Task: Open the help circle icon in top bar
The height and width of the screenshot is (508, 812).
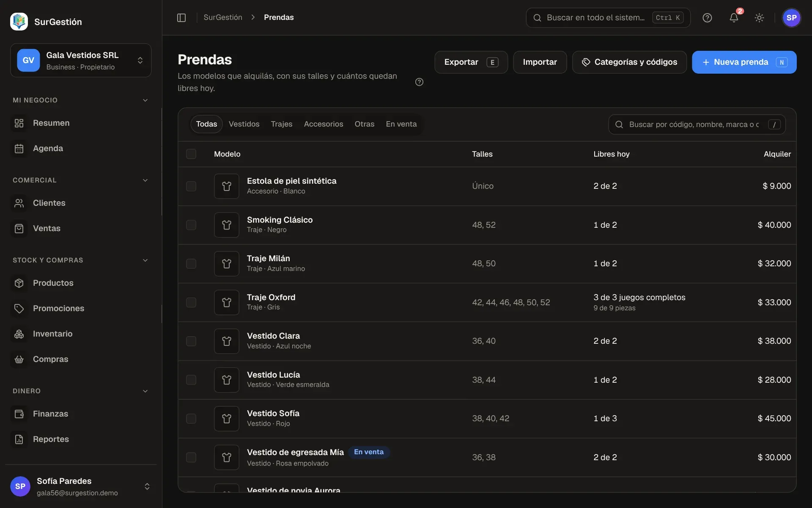Action: 707,17
